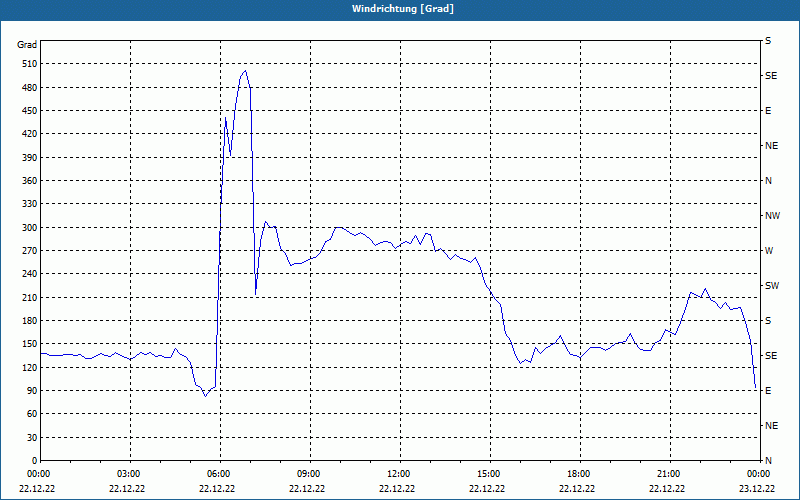The height and width of the screenshot is (500, 800).
Task: Click the curve's end point near 00:00 on 23.12.22
Action: 756,388
